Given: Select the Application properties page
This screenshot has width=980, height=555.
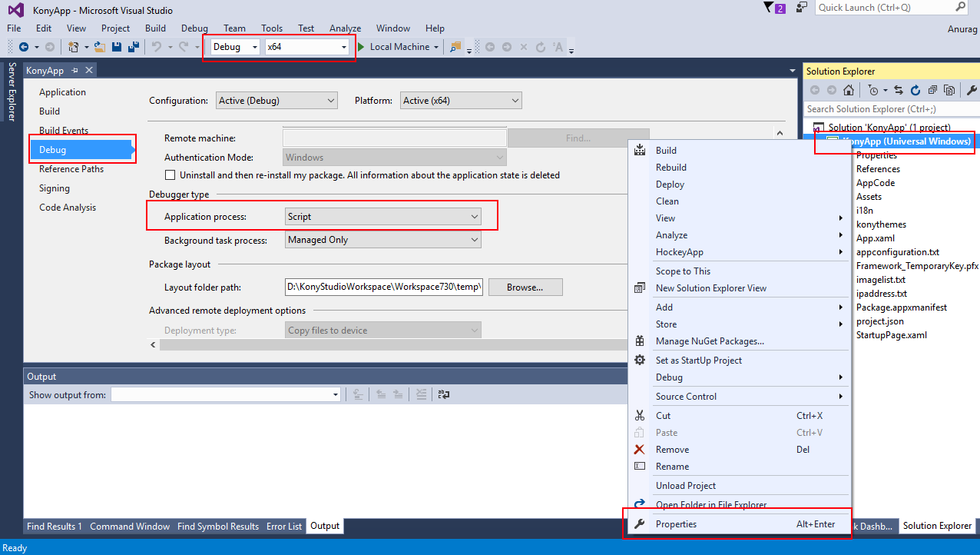Looking at the screenshot, I should click(62, 92).
